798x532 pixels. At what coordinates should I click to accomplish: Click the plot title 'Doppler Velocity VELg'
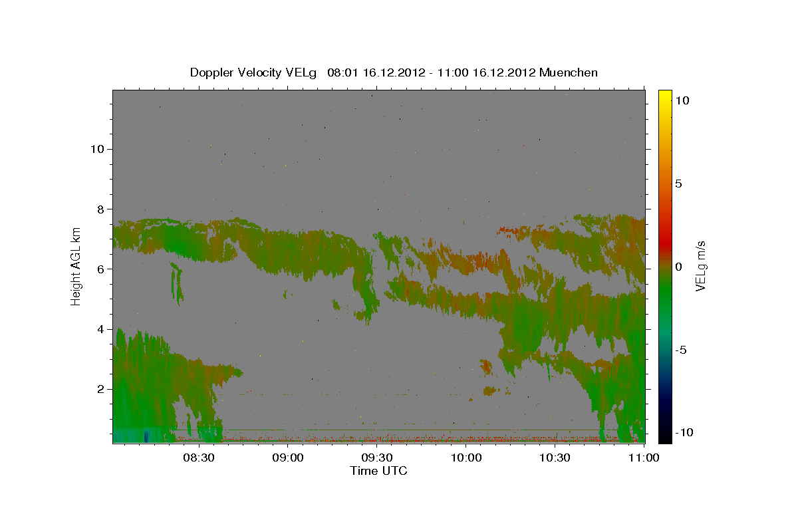coord(253,72)
